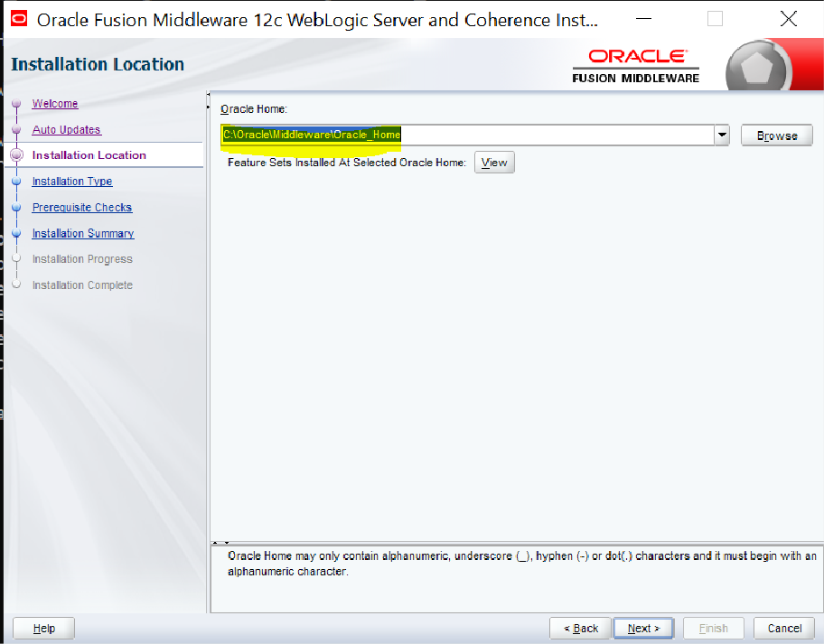Open the Prerequisite Checks step link
The image size is (824, 644).
(82, 208)
